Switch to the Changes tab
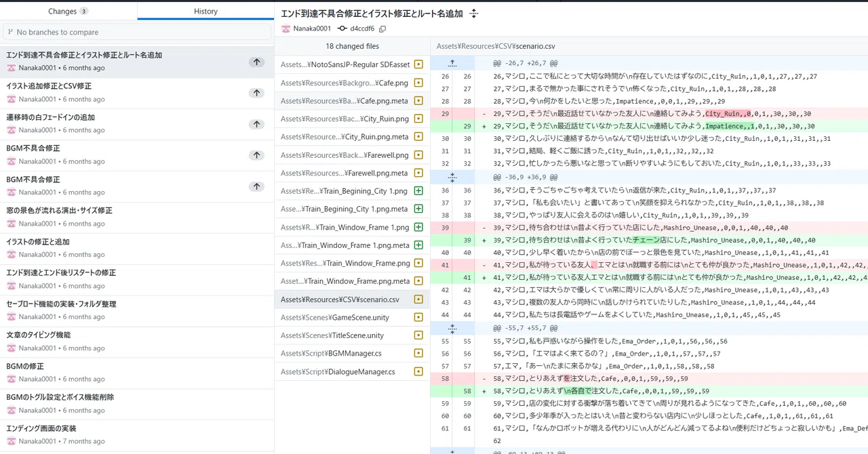 point(68,11)
